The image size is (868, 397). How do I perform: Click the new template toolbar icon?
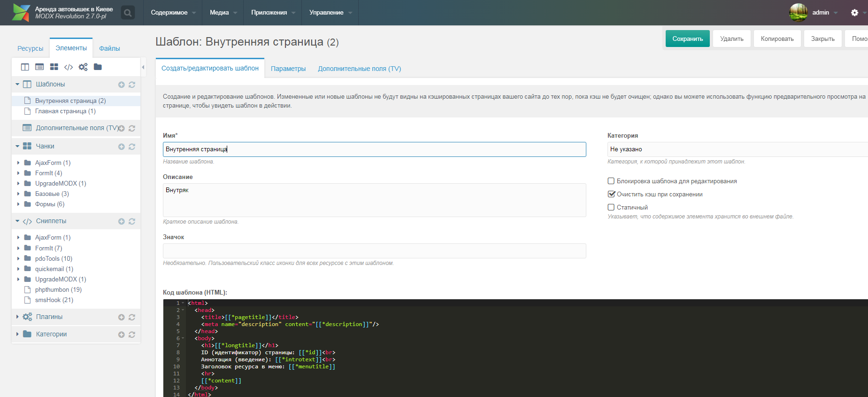[25, 67]
